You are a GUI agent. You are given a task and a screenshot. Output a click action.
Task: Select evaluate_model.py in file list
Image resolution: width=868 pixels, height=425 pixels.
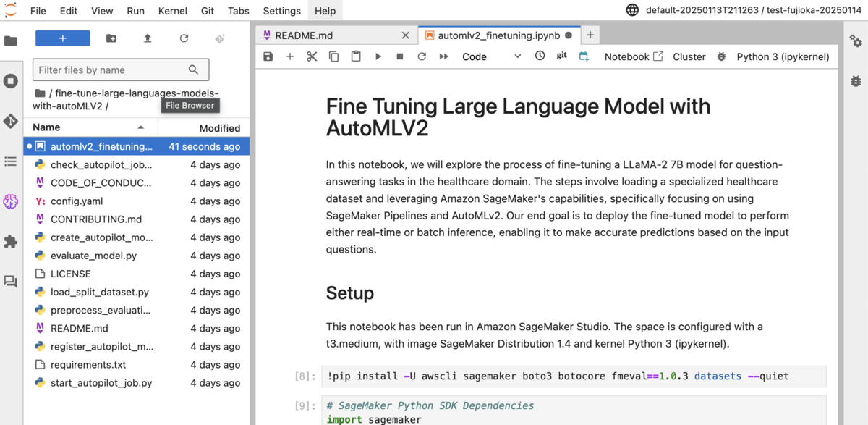pyautogui.click(x=137, y=256)
